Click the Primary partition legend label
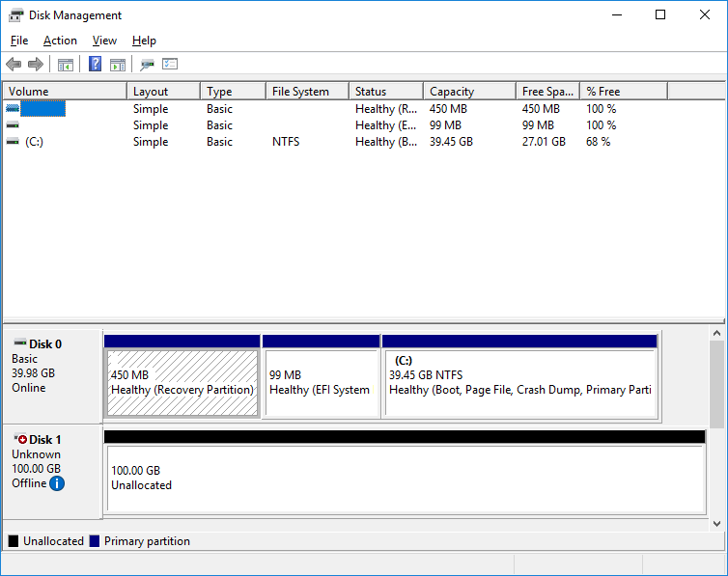728x576 pixels. [x=147, y=541]
